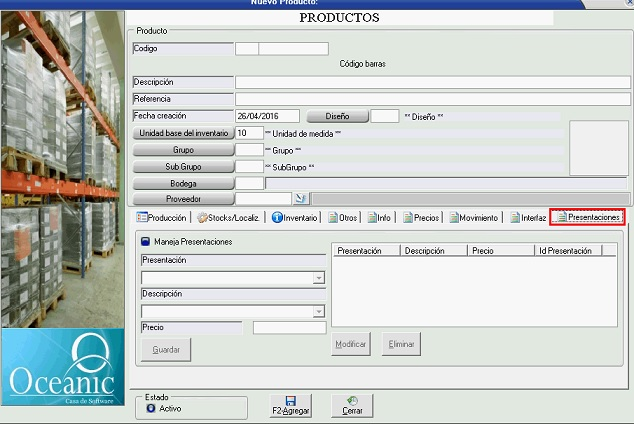Toggle the Activo status checkbox
Image resolution: width=634 pixels, height=424 pixels.
click(151, 408)
